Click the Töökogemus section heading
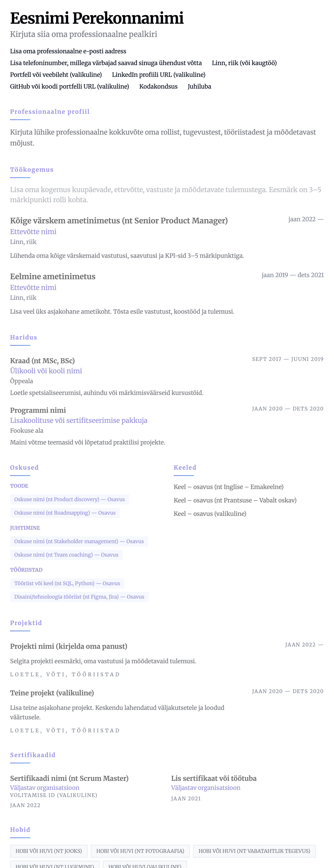 pos(32,169)
